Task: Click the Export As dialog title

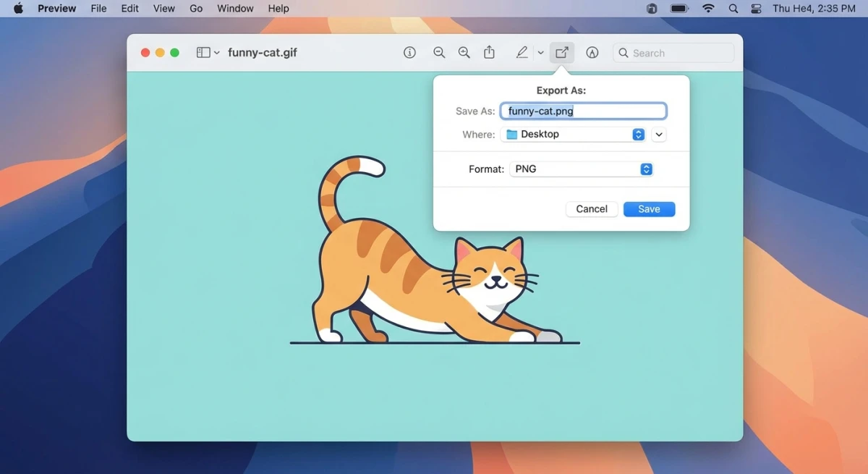Action: [561, 90]
